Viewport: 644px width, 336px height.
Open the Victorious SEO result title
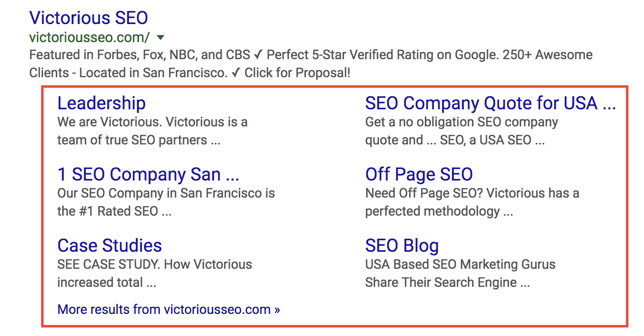[88, 18]
